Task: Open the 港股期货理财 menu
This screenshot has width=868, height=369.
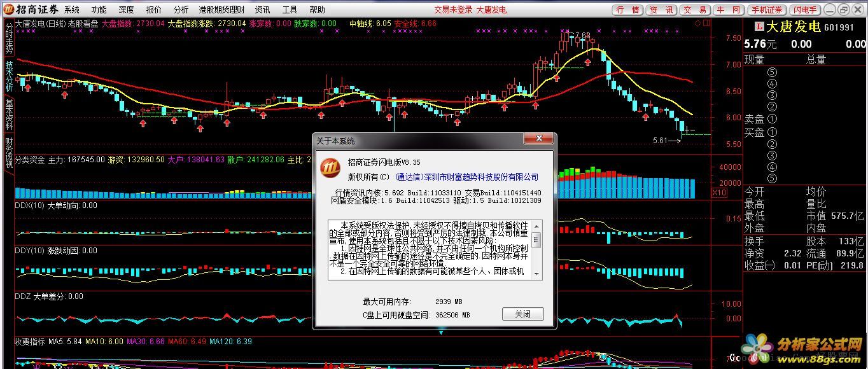Action: (221, 10)
